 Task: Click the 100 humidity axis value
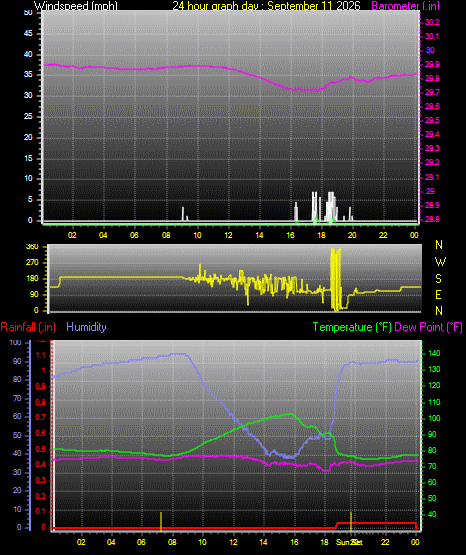click(x=16, y=342)
